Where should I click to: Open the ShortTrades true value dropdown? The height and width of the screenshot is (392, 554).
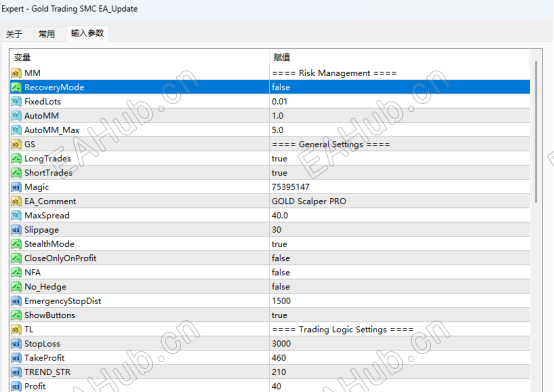click(400, 173)
